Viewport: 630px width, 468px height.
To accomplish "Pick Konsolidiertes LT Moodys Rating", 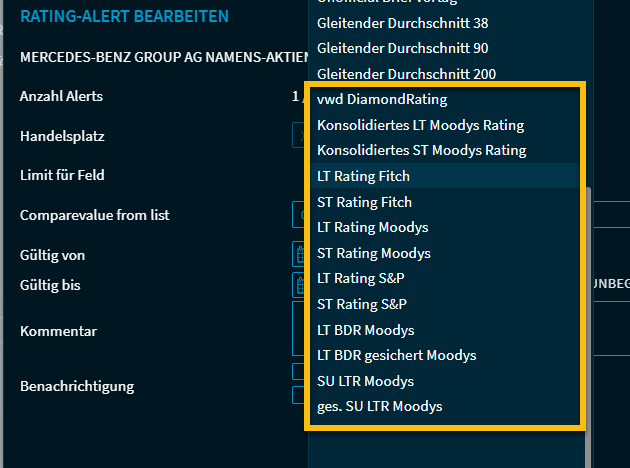I will point(420,125).
